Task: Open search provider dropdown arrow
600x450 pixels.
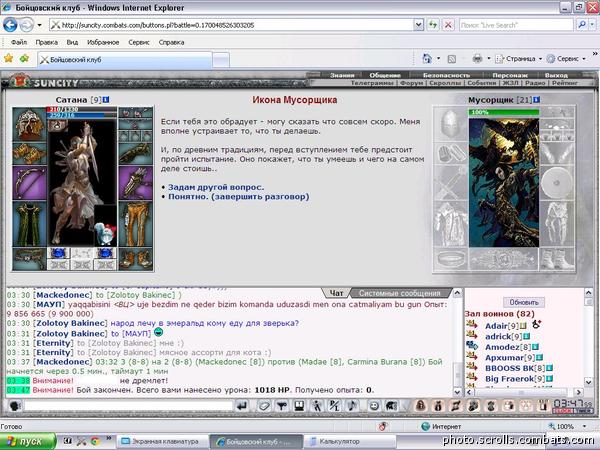Action: 592,25
